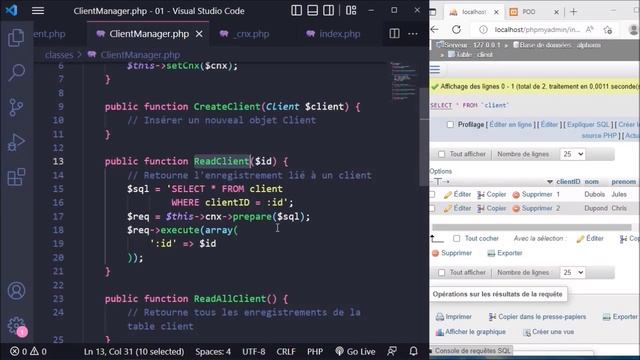Open the feedback icon in status bar
The width and height of the screenshot is (640, 360).
(392, 351)
